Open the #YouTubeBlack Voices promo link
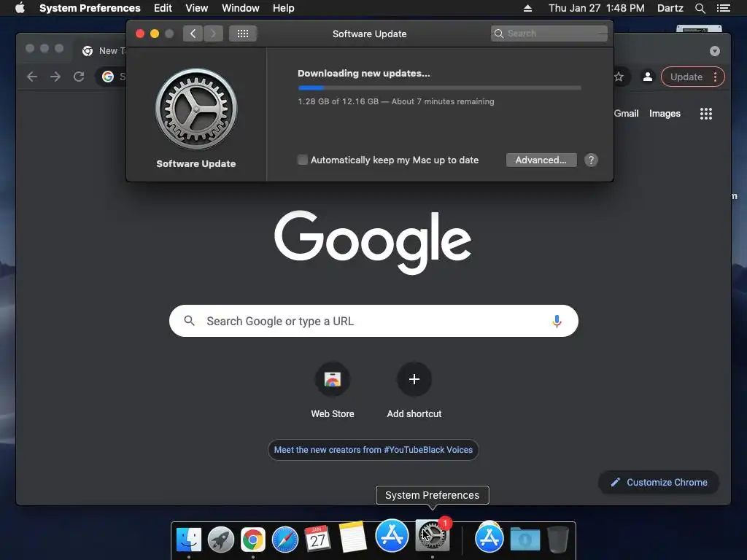This screenshot has width=747, height=560. tap(373, 449)
